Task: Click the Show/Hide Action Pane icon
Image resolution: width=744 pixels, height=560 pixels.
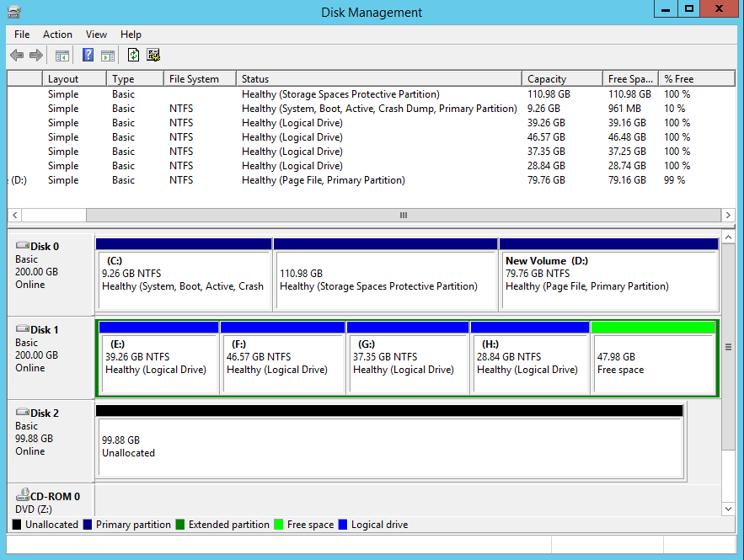Action: tap(107, 56)
